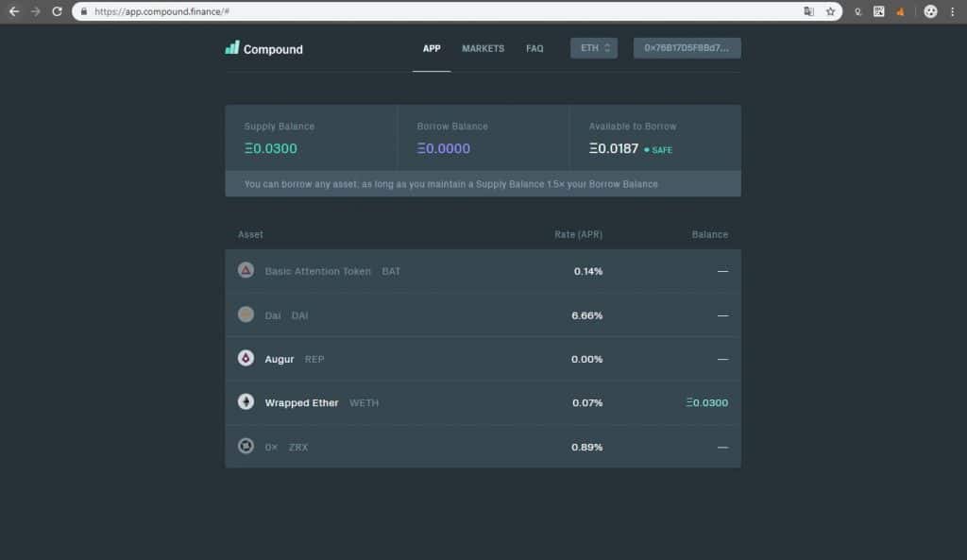Select the APP tab

pos(432,49)
